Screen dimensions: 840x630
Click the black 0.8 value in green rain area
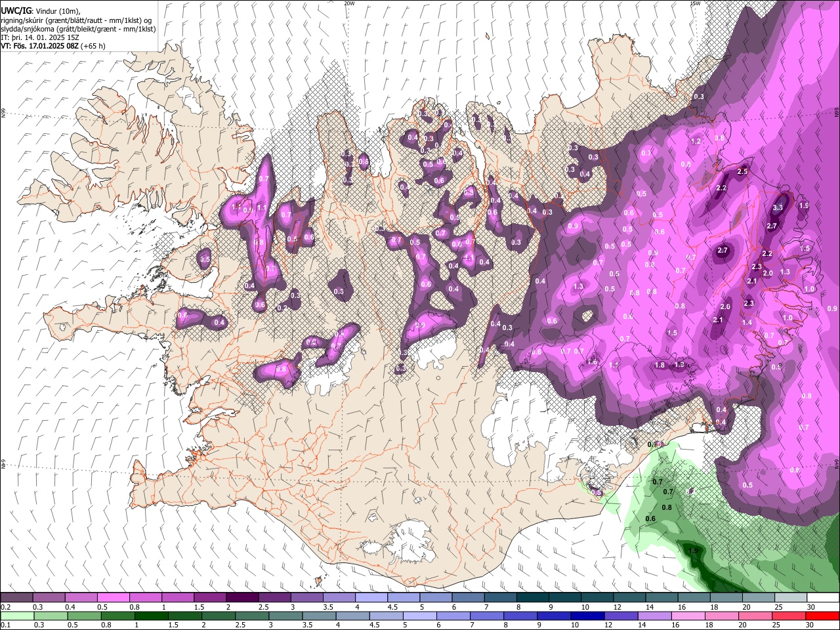pos(667,507)
